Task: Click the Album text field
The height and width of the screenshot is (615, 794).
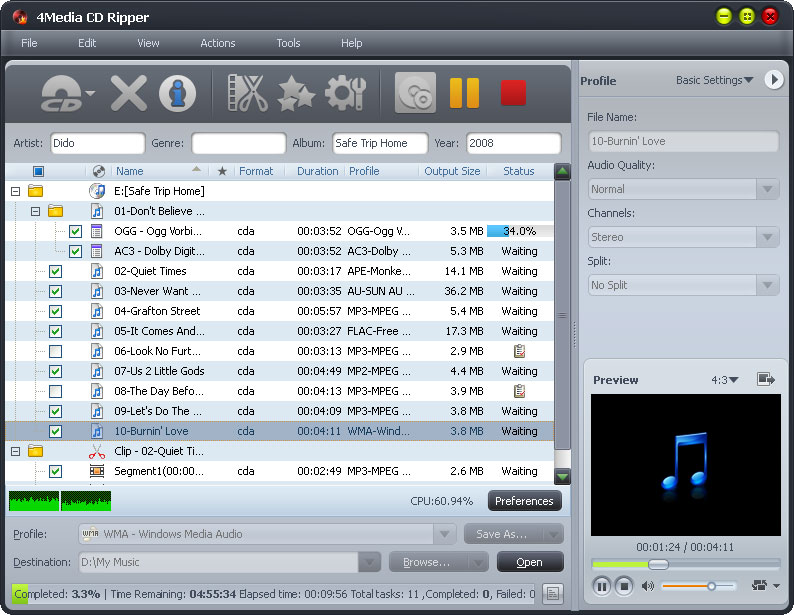Action: (379, 143)
